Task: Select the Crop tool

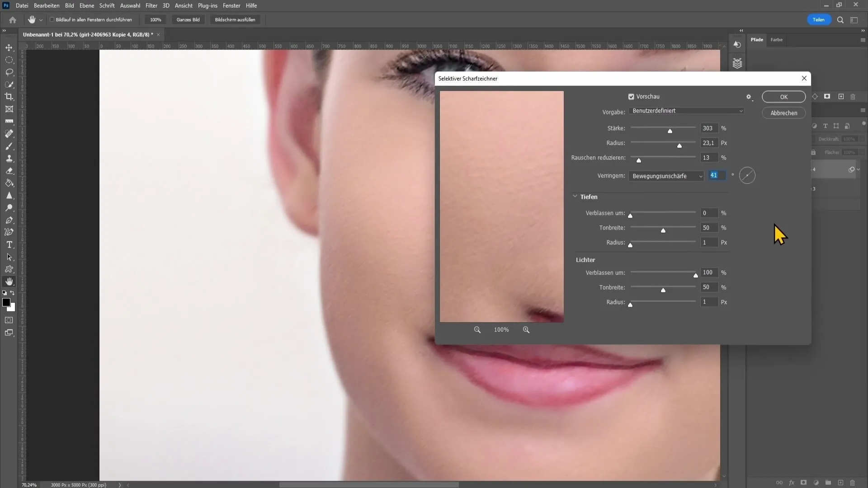Action: point(9,97)
